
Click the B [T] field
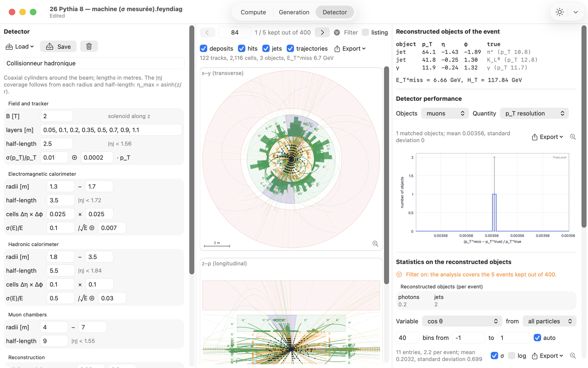pos(56,116)
